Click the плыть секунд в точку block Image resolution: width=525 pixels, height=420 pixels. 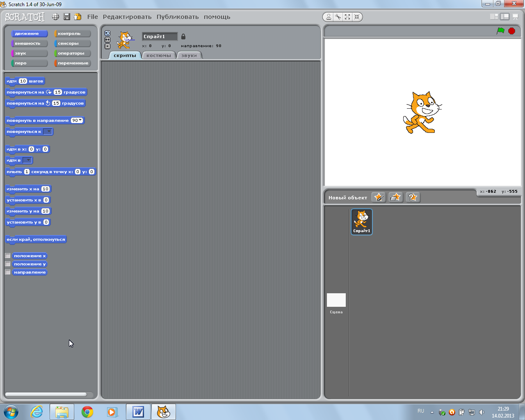[50, 172]
